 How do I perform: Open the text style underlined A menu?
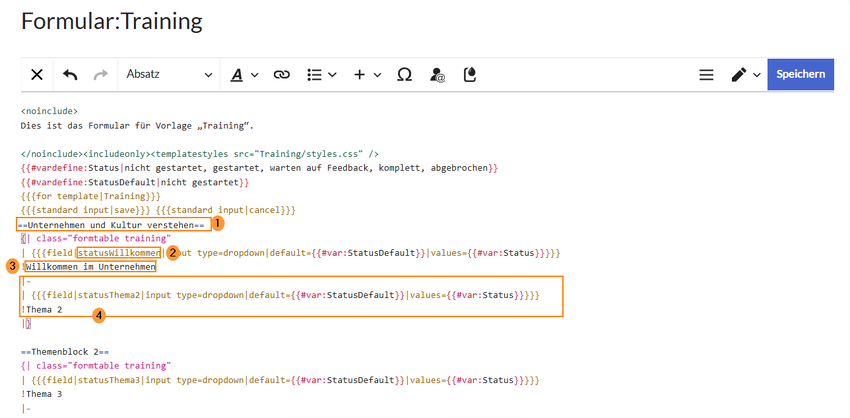point(244,74)
